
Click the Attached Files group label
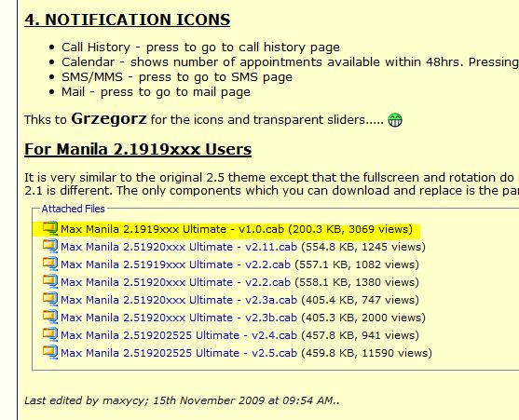tap(74, 209)
